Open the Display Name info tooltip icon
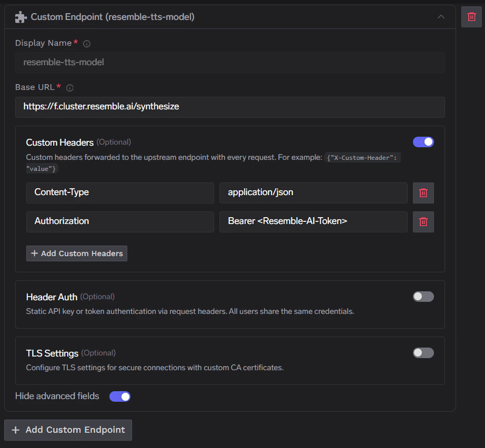Screen dimensions: 485x448 coord(87,44)
